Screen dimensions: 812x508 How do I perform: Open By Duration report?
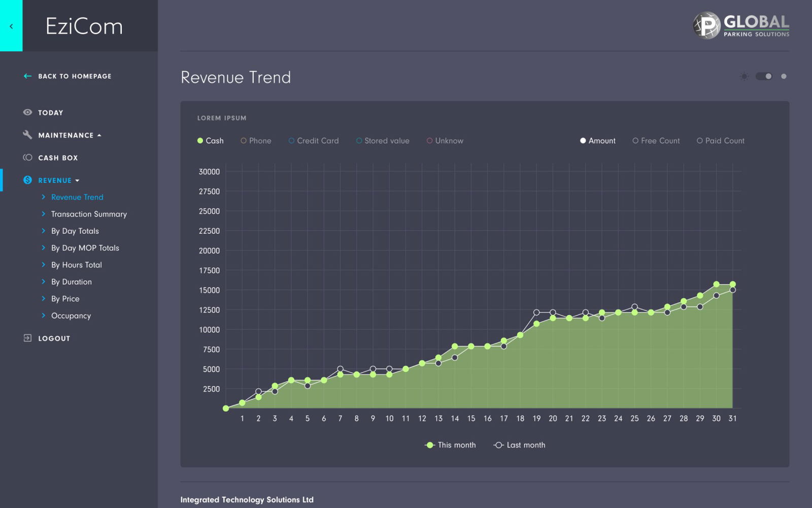coord(72,282)
